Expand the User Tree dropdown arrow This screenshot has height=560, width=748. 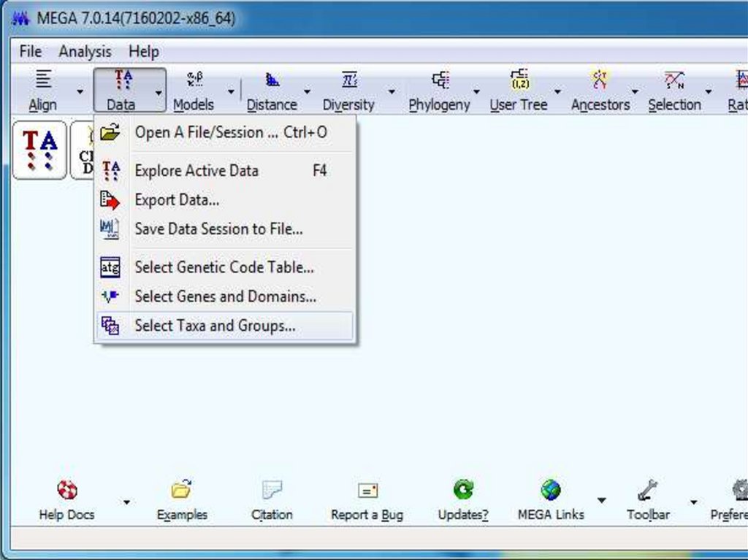pyautogui.click(x=557, y=91)
